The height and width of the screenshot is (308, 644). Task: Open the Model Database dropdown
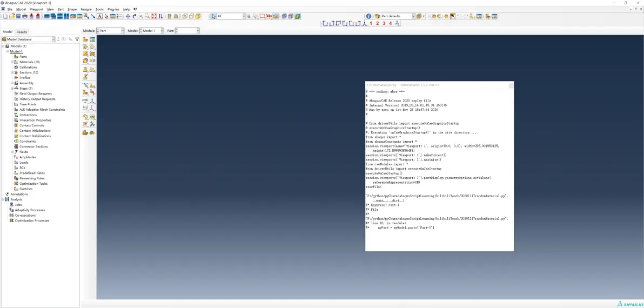pos(28,39)
